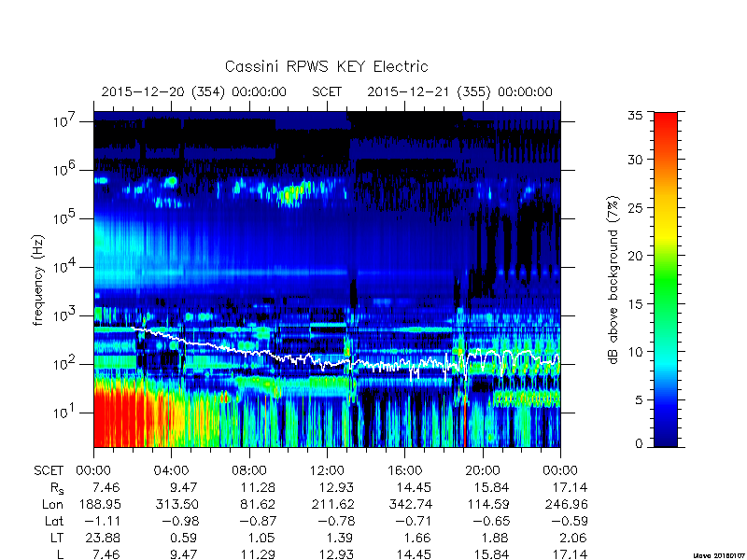Click the 'Rs' row label
Viewport: 747px width, 560px height.
57,488
